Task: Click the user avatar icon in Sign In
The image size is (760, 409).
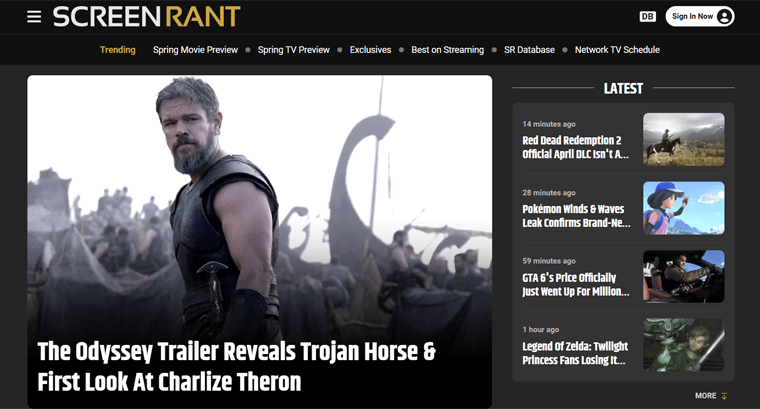Action: point(724,16)
